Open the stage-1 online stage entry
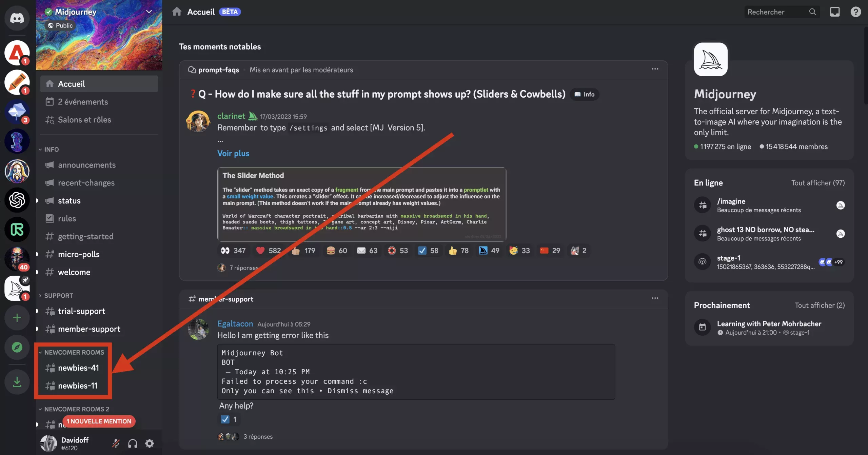The width and height of the screenshot is (868, 455). [769, 262]
